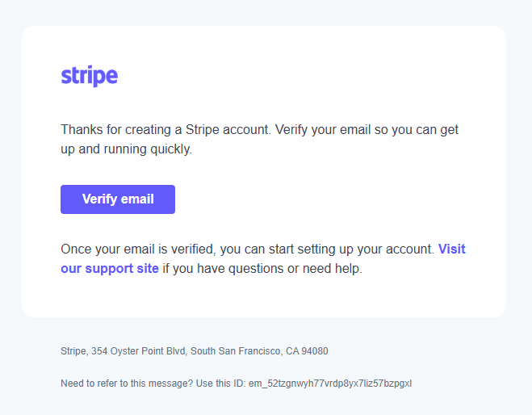532x415 pixels.
Task: Click "if you have questions or need help"
Action: 262,269
